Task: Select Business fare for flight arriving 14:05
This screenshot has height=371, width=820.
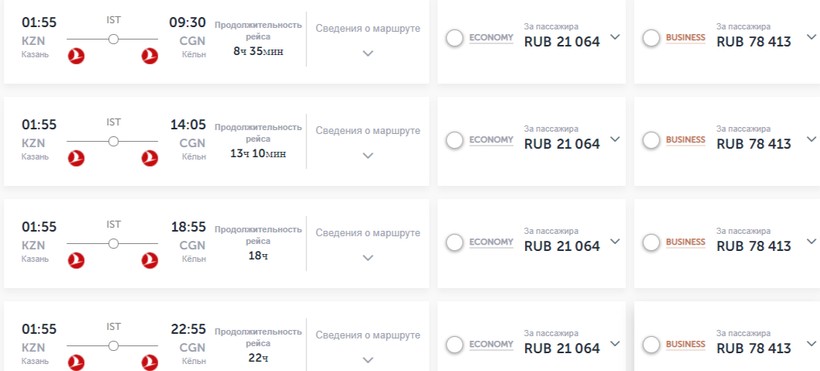Action: pyautogui.click(x=651, y=140)
